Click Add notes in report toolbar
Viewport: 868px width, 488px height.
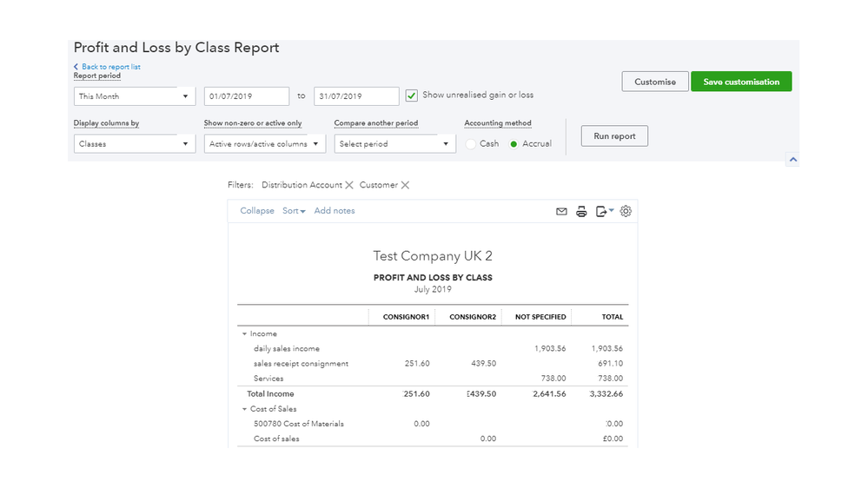[x=335, y=211]
